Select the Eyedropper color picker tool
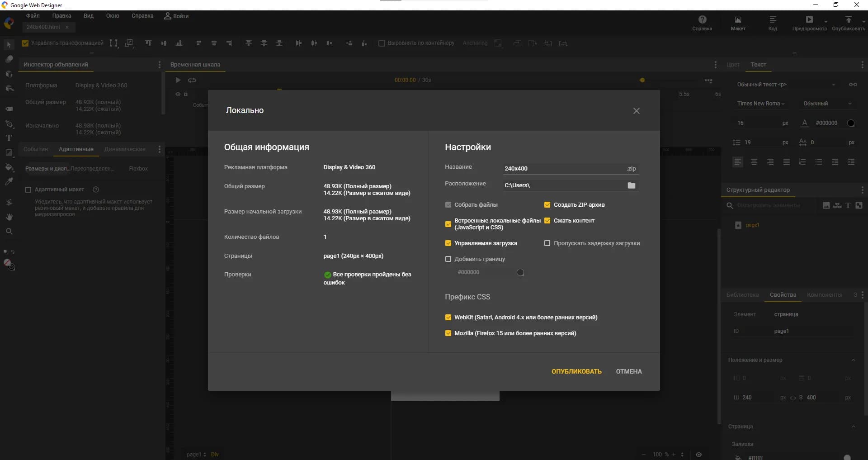The width and height of the screenshot is (868, 460). coord(9,181)
